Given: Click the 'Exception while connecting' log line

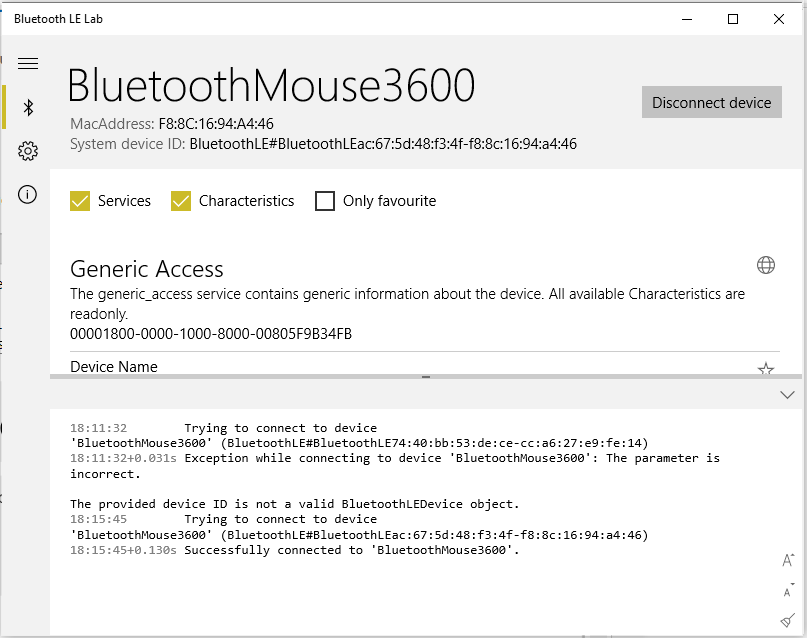Looking at the screenshot, I should 395,466.
